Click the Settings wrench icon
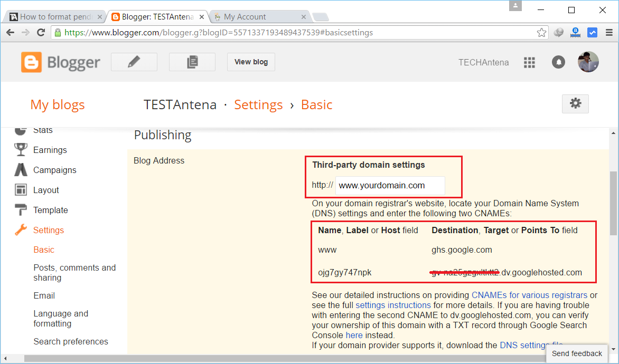The height and width of the screenshot is (364, 619). click(x=21, y=230)
